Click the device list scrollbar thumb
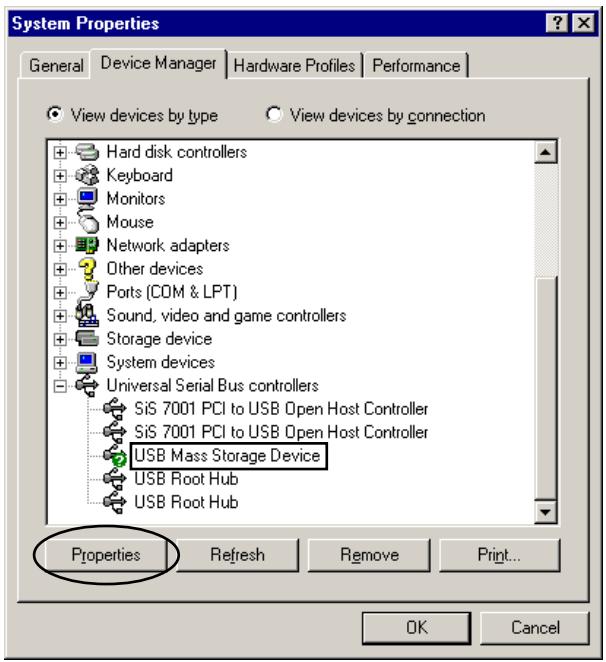 click(x=546, y=388)
